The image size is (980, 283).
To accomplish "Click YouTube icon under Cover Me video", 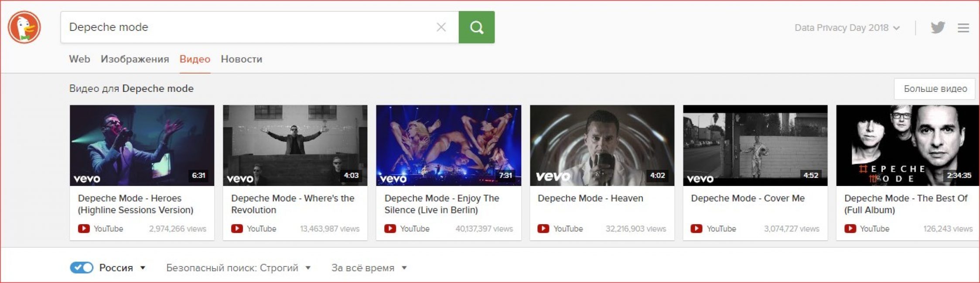I will 697,229.
